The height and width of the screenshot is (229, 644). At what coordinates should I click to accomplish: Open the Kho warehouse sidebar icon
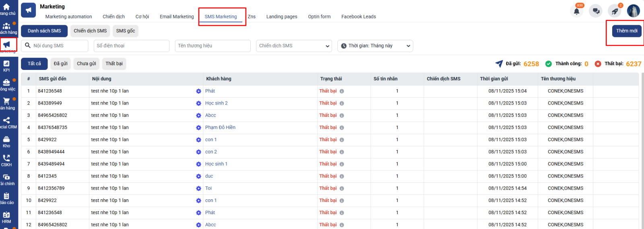coord(6,141)
